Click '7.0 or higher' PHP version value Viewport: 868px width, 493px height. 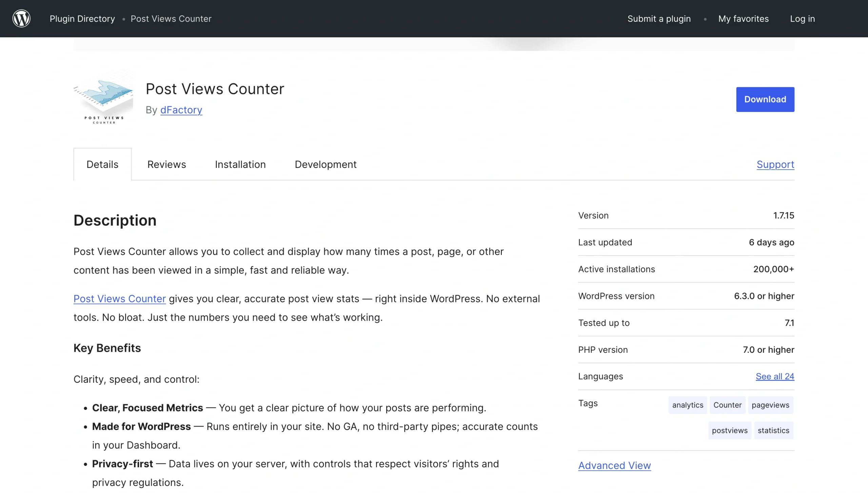point(768,349)
